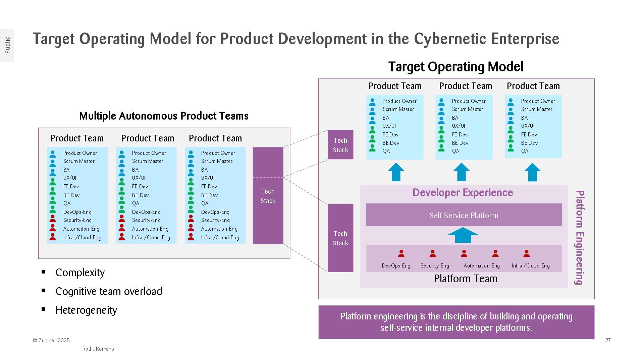Click the Self Service Platform bar

coord(464,215)
